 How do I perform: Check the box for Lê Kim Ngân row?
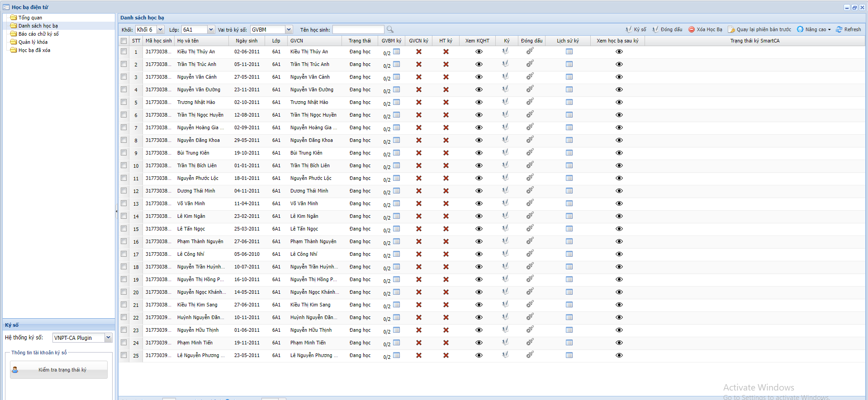(x=124, y=216)
